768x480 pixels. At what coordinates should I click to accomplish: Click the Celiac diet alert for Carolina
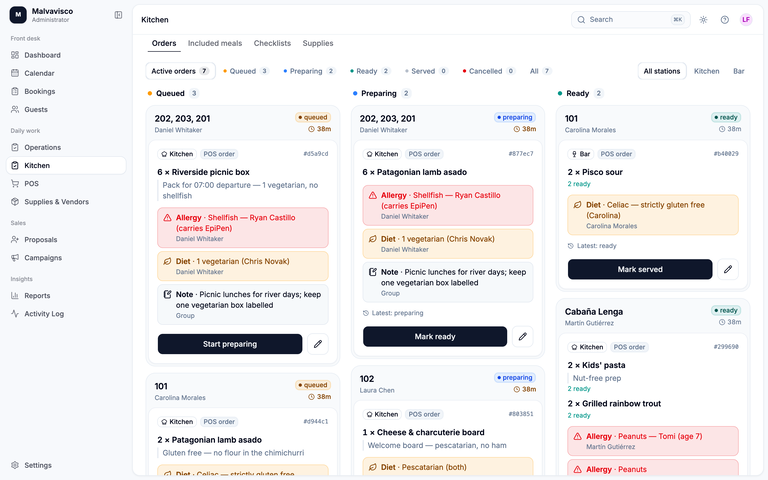pos(653,215)
